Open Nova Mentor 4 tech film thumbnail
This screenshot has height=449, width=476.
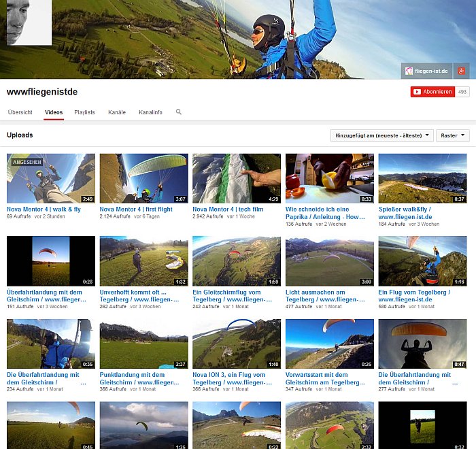[x=237, y=178]
